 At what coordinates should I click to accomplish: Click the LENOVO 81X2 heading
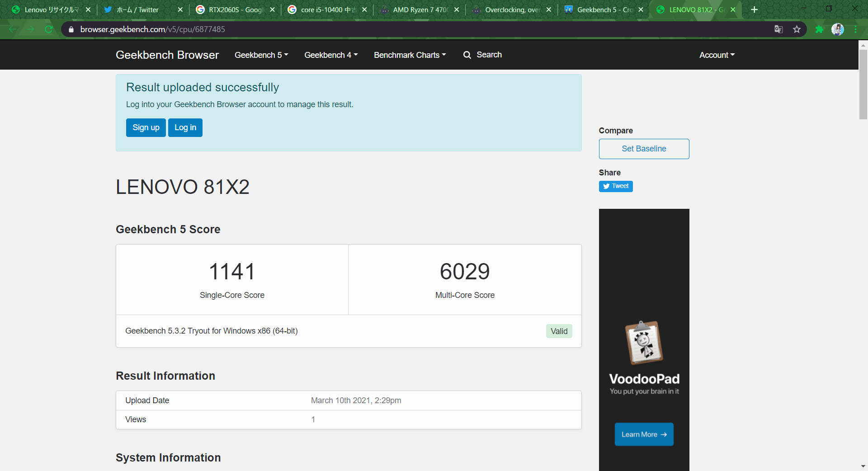183,187
